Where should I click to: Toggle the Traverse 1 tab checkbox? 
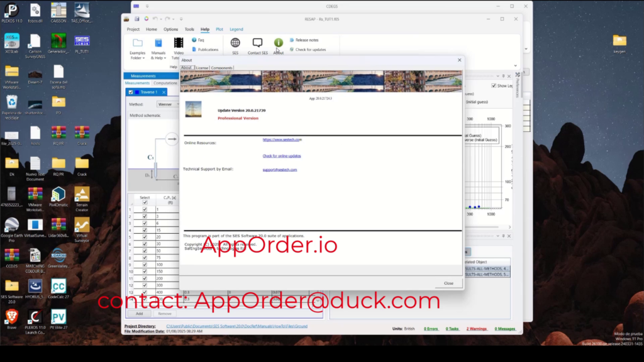(x=131, y=92)
